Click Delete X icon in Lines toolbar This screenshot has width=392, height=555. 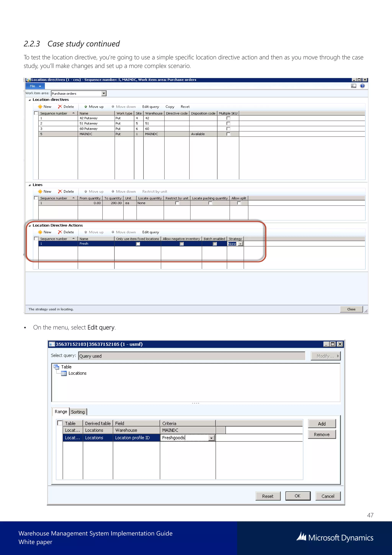click(x=60, y=191)
